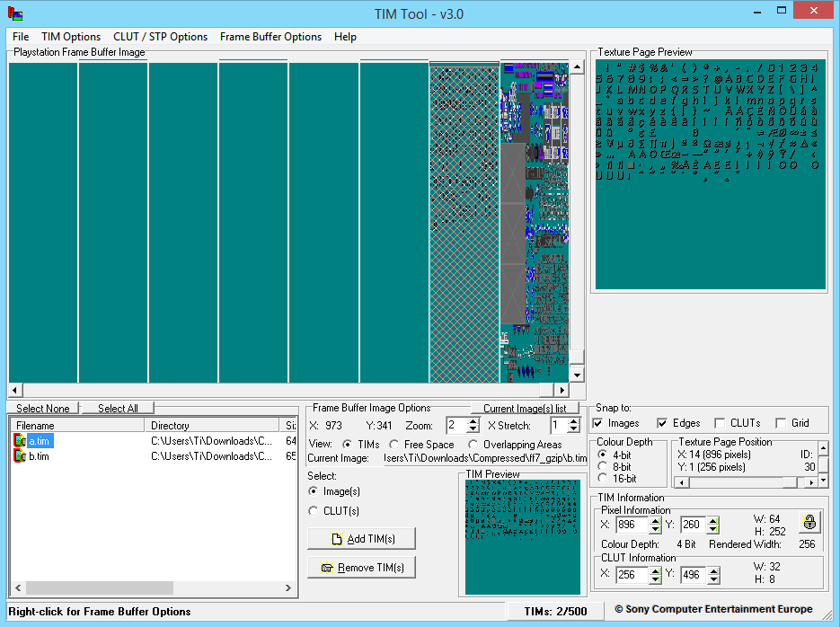Image resolution: width=840 pixels, height=627 pixels.
Task: Click the X Stretch input field
Action: pos(560,426)
